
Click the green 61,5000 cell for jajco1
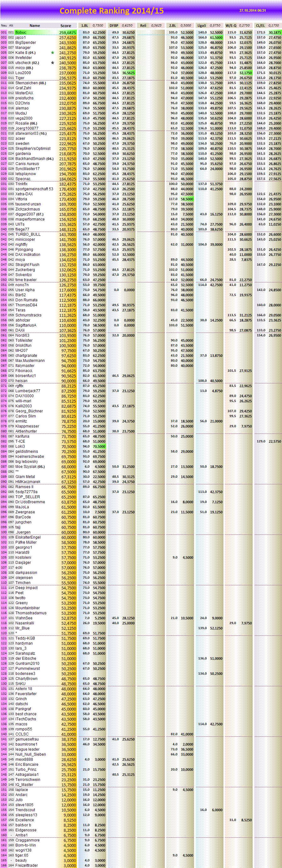(216, 38)
